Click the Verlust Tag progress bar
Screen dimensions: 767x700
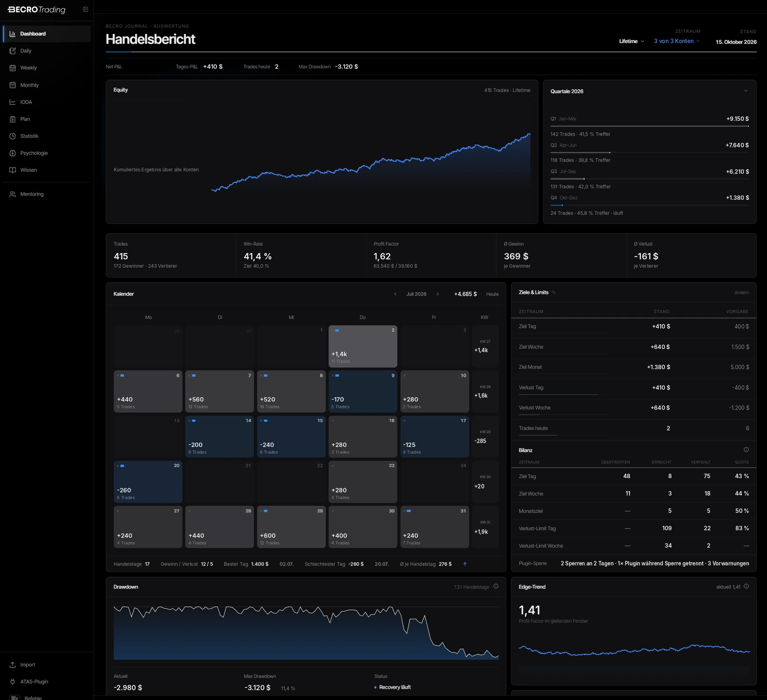point(563,395)
